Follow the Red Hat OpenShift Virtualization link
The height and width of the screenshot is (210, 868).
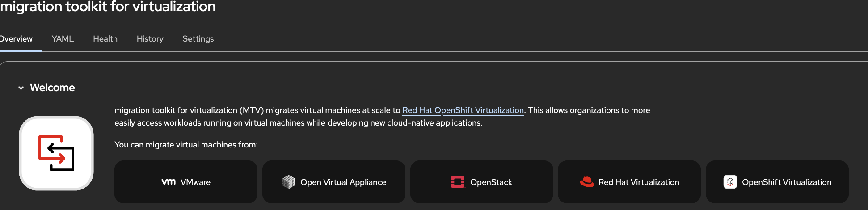463,110
